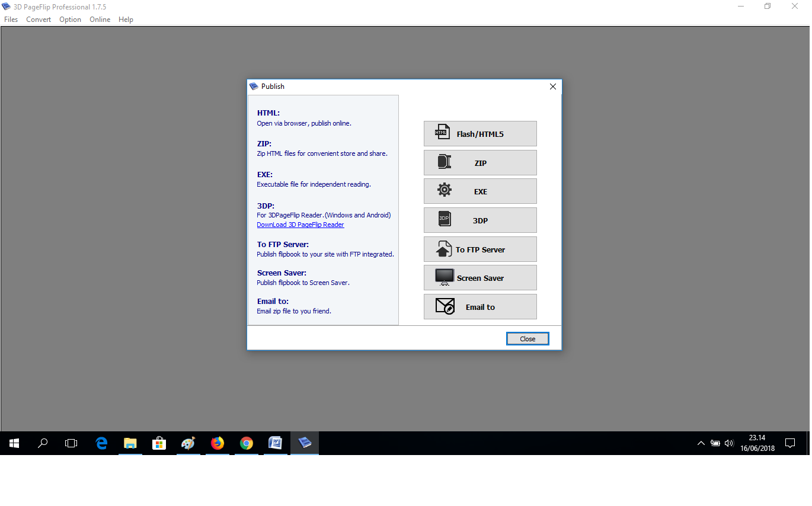Click the EXE gear icon
The image size is (812, 506).
pyautogui.click(x=444, y=191)
